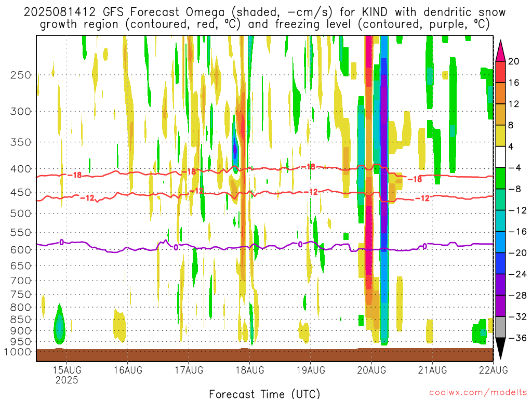
Task: Click the -18 contour label closest to 15AUG
Action: [x=74, y=175]
